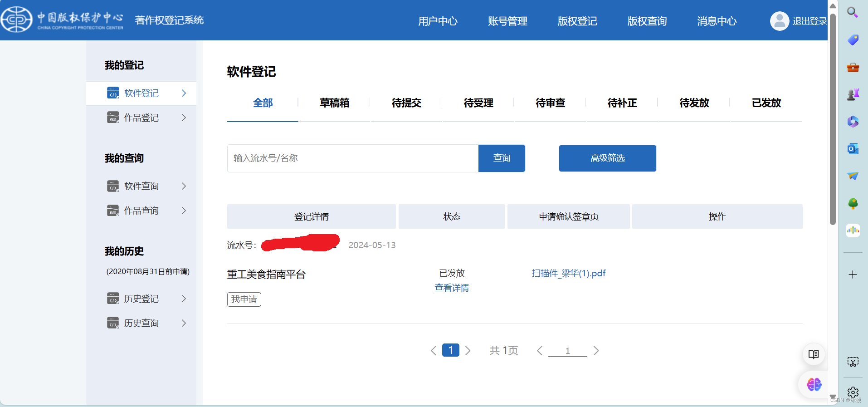Viewport: 868px width, 407px height.
Task: Click the floating brain assistant icon
Action: 814,385
